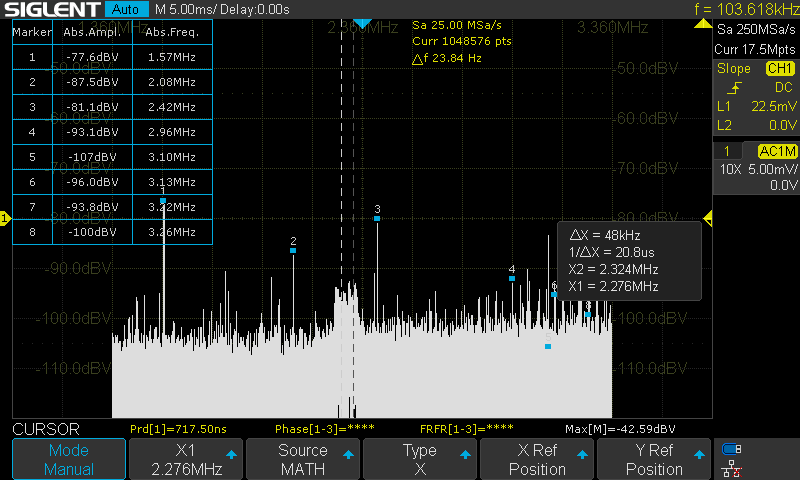Select the X1 2.276MHz cursor softkey
The width and height of the screenshot is (800, 480).
coord(186,459)
